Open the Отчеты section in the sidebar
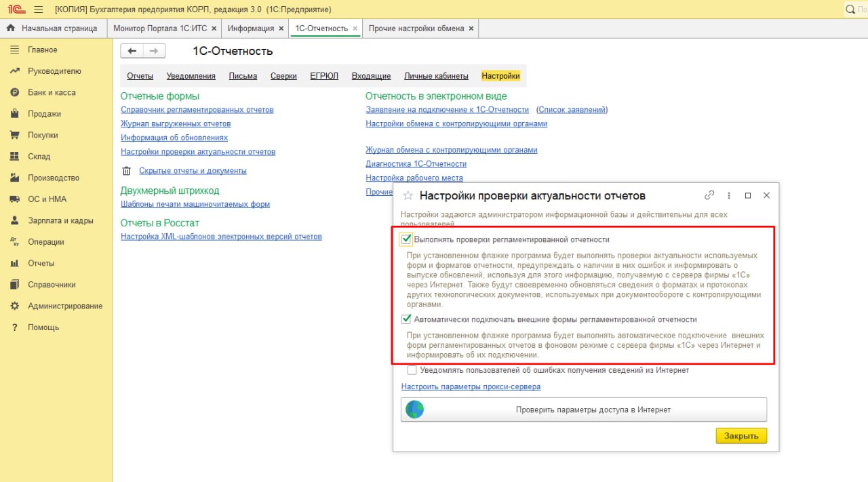Viewport: 868px width, 482px height. pos(41,263)
